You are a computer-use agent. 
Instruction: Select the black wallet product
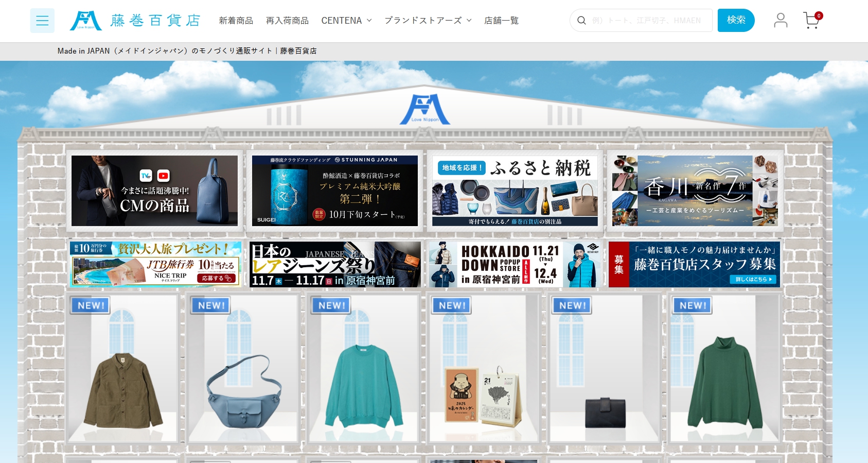point(605,412)
